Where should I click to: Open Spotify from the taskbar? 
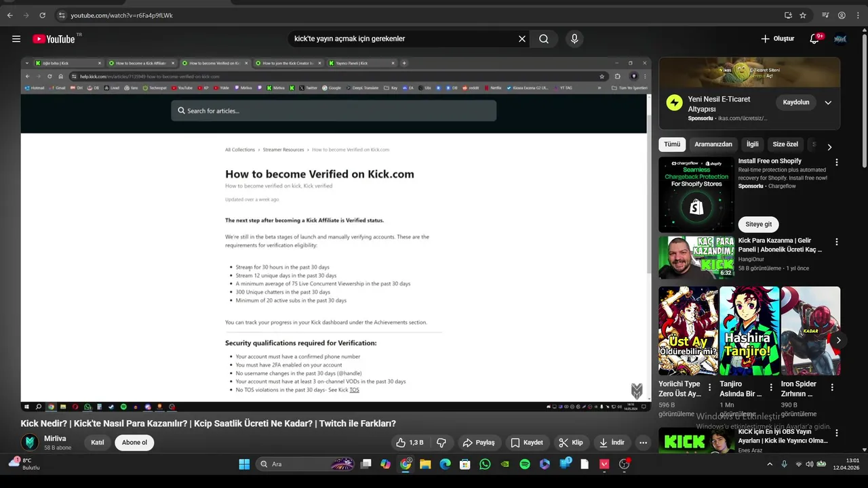pos(525,464)
